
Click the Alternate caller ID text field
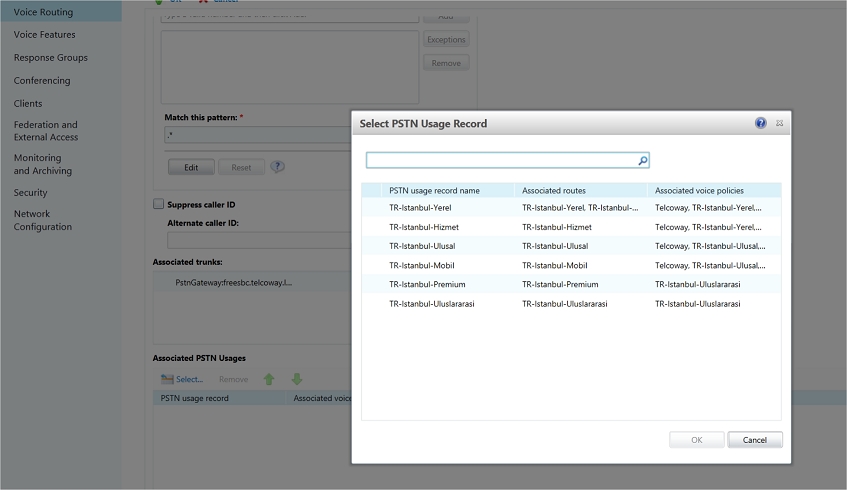(255, 240)
